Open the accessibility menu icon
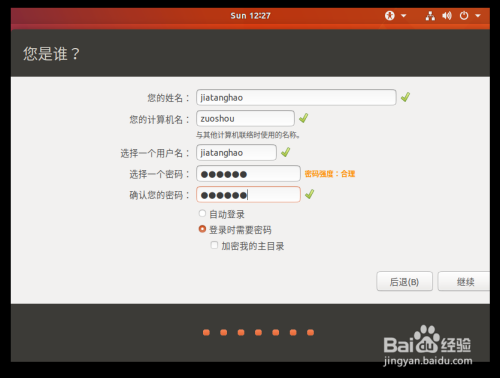500x378 pixels. click(x=390, y=16)
